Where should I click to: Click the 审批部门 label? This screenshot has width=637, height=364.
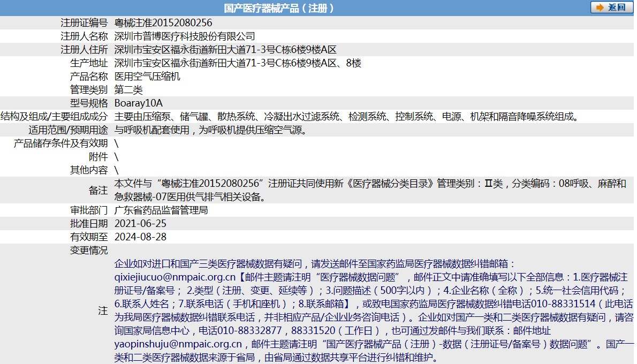89,210
